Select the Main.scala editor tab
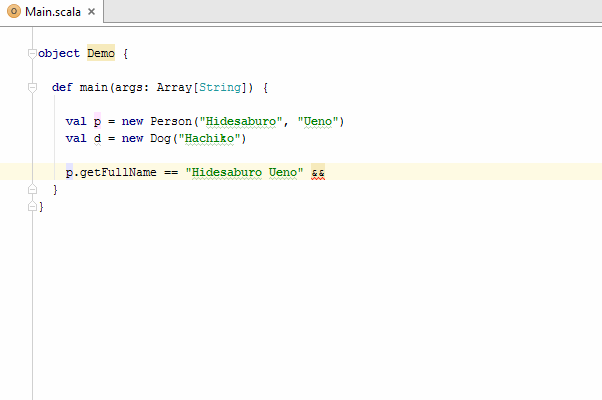Screen dimensions: 602x400 click(x=51, y=12)
